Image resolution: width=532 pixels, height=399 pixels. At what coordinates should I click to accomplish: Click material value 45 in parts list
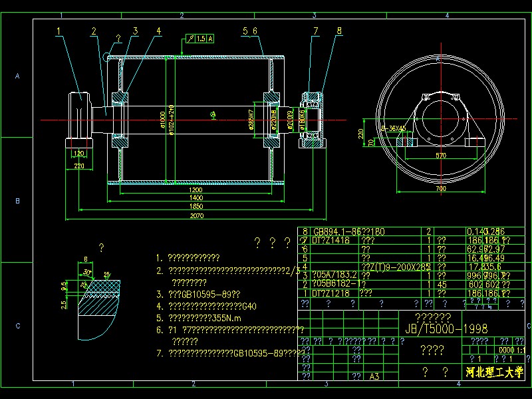click(x=442, y=285)
